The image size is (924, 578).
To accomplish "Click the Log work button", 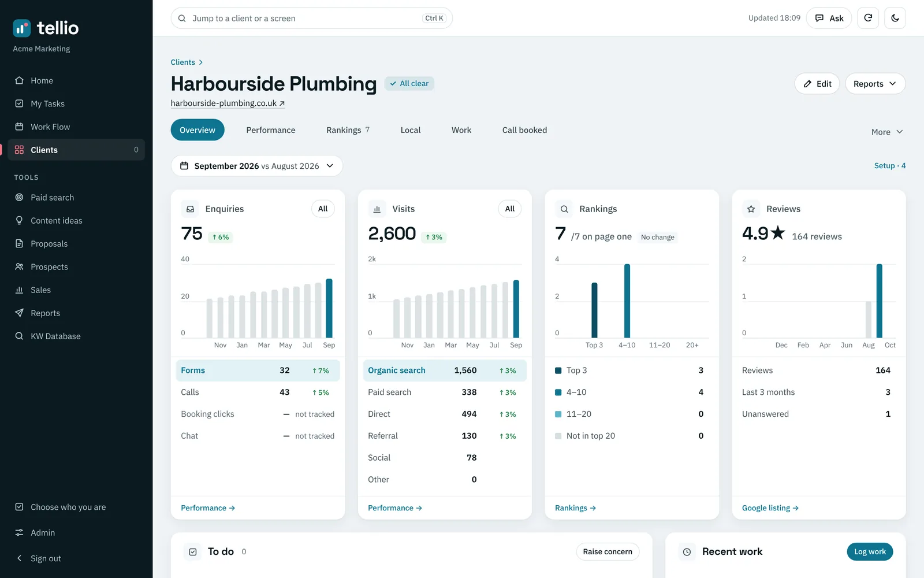I will coord(870,552).
